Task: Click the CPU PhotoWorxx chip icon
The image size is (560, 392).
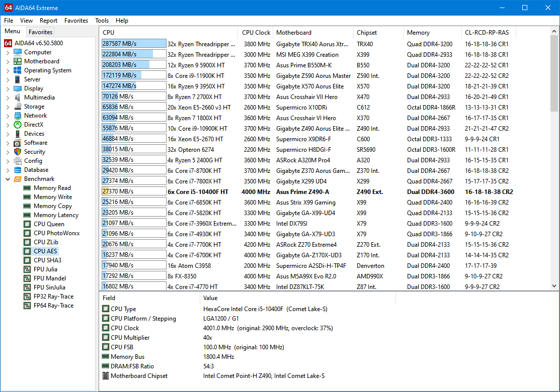Action: click(27, 233)
